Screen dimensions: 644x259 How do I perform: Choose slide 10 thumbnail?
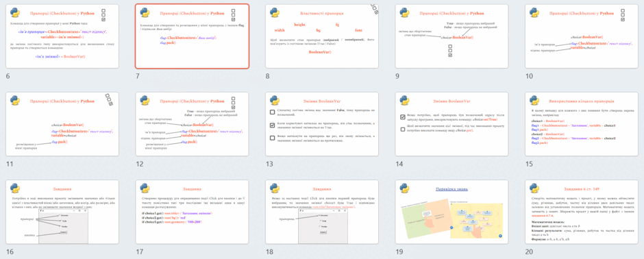click(582, 36)
